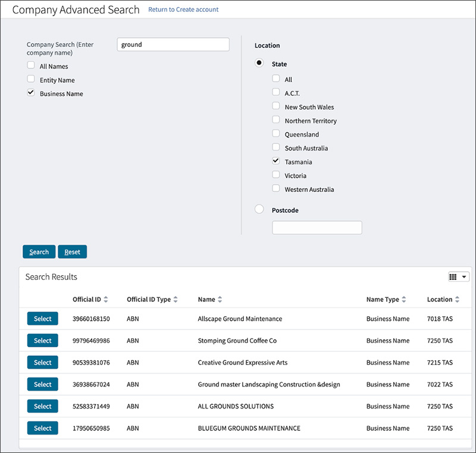The width and height of the screenshot is (476, 453).
Task: Focus the Postcode input box
Action: pos(317,228)
